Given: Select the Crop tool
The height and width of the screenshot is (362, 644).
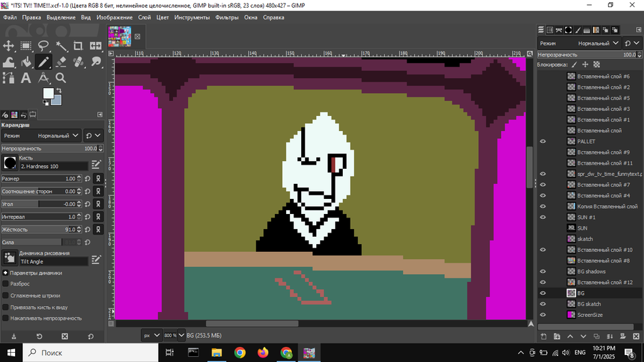Looking at the screenshot, I should tap(78, 46).
